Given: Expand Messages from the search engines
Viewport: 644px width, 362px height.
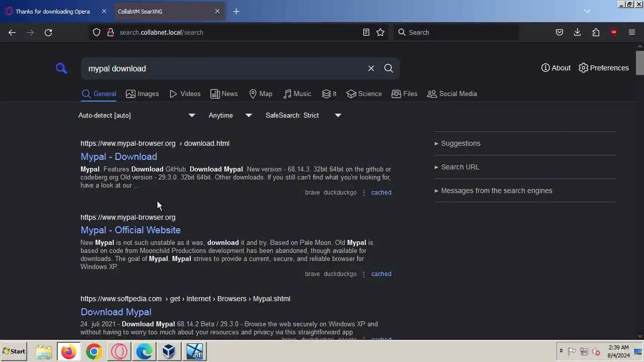Looking at the screenshot, I should click(x=494, y=191).
